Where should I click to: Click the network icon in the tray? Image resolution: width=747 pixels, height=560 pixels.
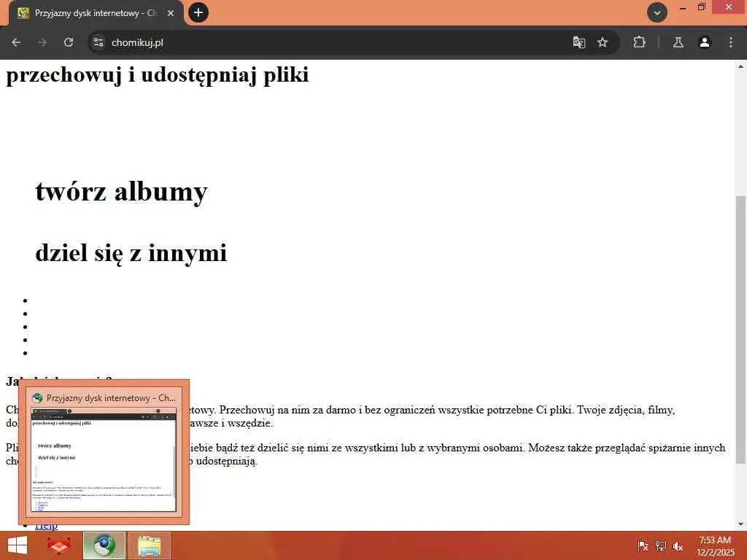click(661, 546)
